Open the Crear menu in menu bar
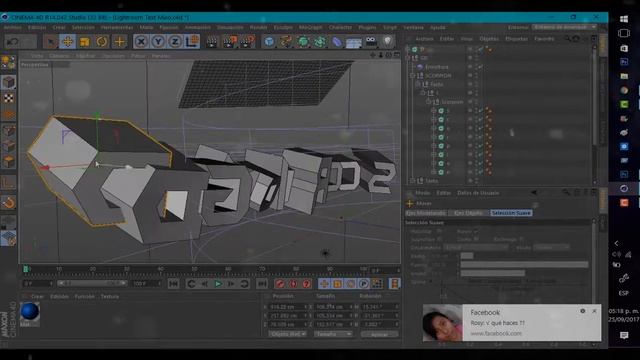This screenshot has height=360, width=640. pos(59,27)
